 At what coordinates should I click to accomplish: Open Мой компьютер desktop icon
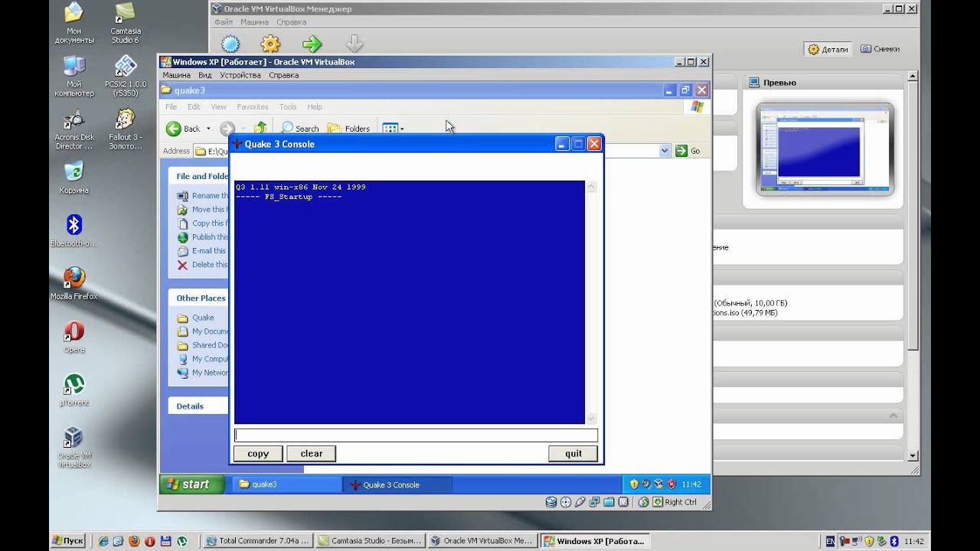click(74, 77)
